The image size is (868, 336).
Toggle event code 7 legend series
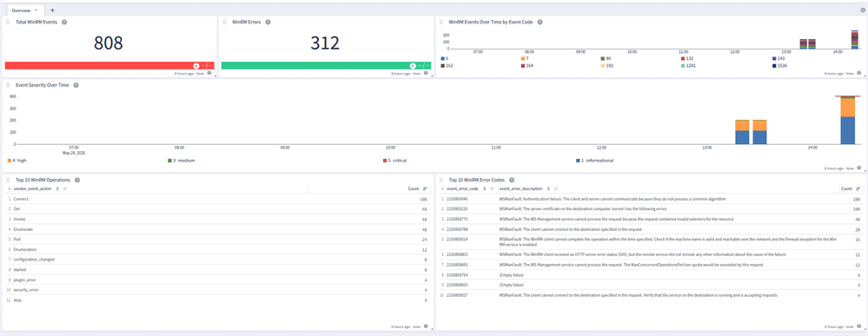click(524, 58)
